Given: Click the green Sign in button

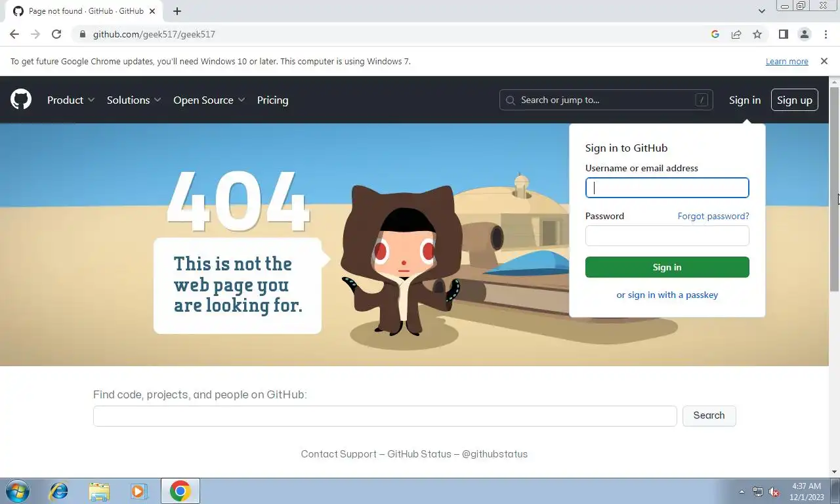Looking at the screenshot, I should tap(667, 267).
